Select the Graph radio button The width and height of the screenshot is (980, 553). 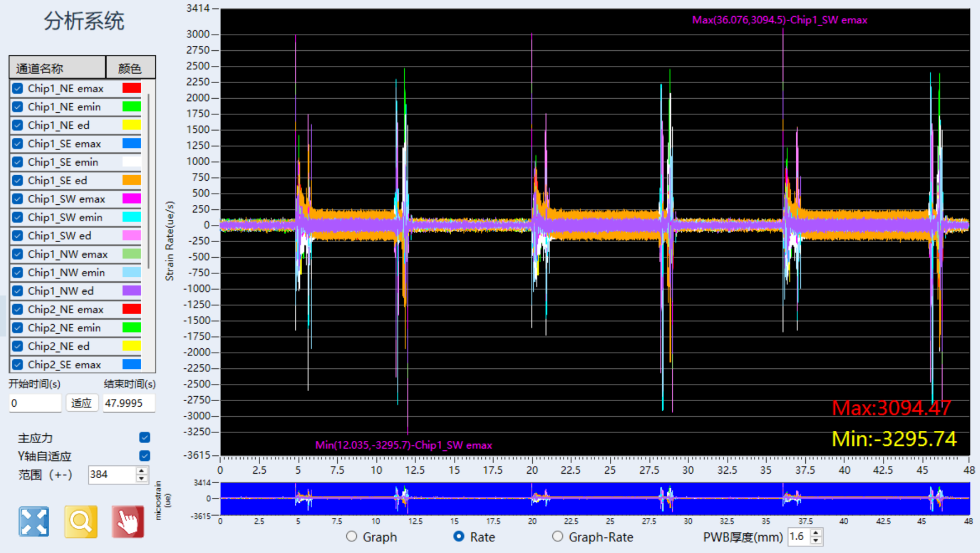[x=352, y=536]
